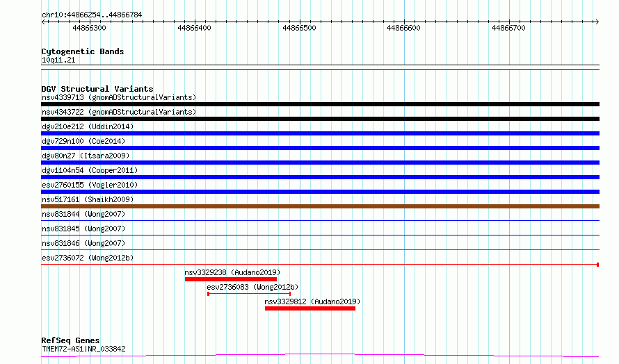Click the magenta TMEM72-AS1 gene line
The height and width of the screenshot is (364, 619).
click(320, 356)
